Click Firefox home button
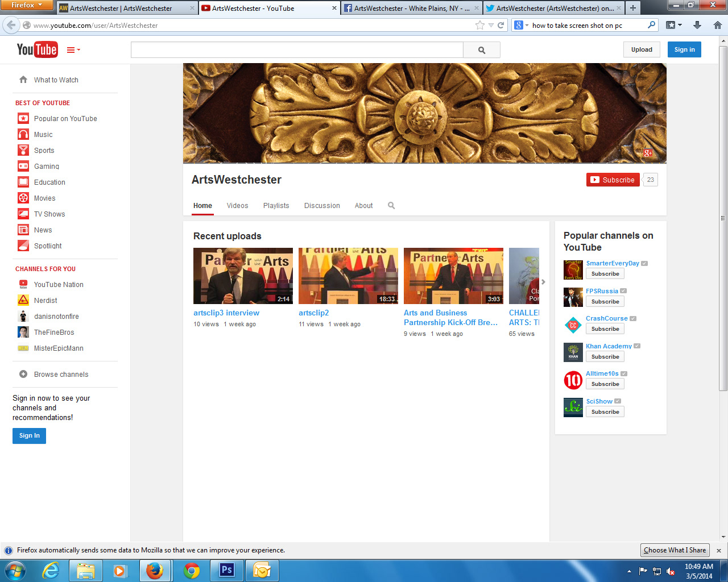728x582 pixels. [717, 25]
